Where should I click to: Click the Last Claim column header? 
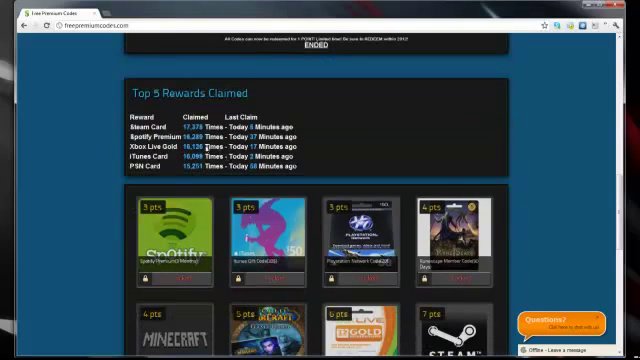(x=241, y=117)
